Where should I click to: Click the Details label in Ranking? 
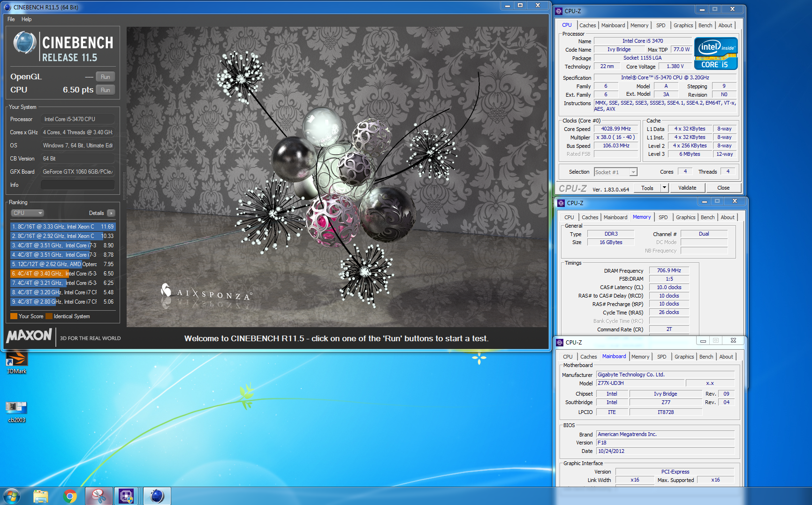pos(97,213)
